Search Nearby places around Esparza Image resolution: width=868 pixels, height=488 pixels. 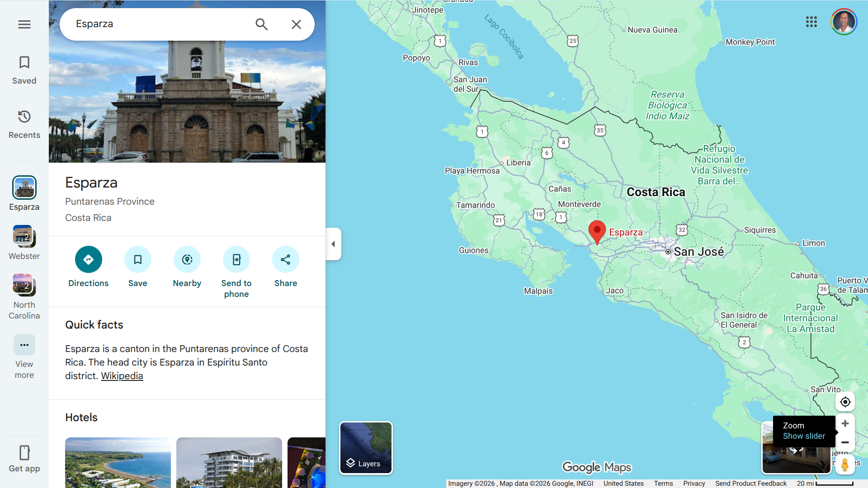click(x=187, y=259)
